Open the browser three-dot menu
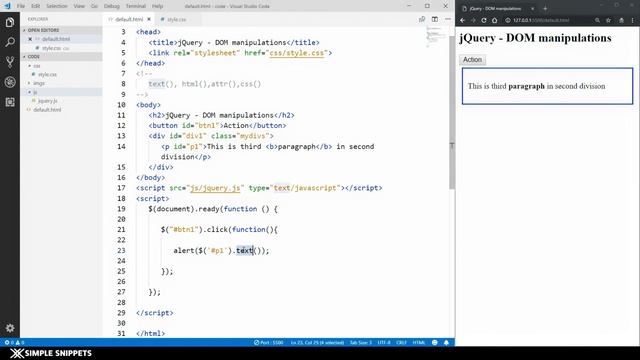 click(633, 20)
